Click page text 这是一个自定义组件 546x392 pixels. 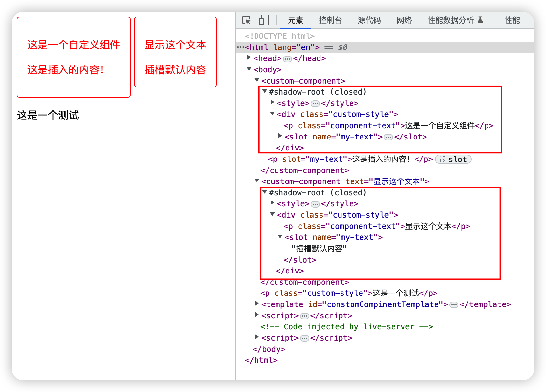tap(74, 45)
